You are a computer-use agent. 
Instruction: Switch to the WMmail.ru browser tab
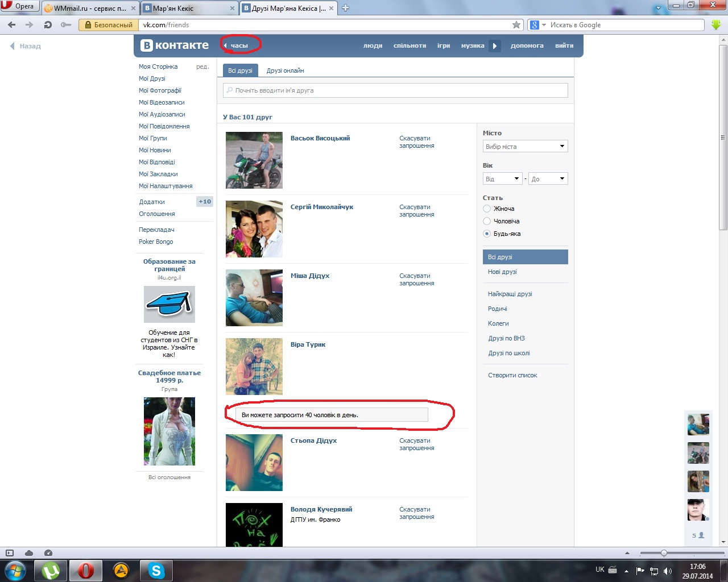tap(90, 8)
